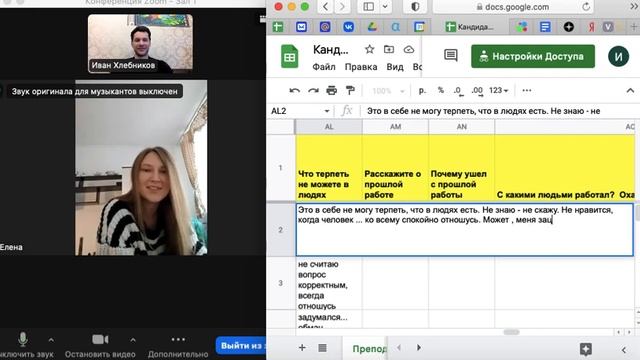This screenshot has height=360, width=640.
Task: View cloud save status icon
Action: click(409, 49)
